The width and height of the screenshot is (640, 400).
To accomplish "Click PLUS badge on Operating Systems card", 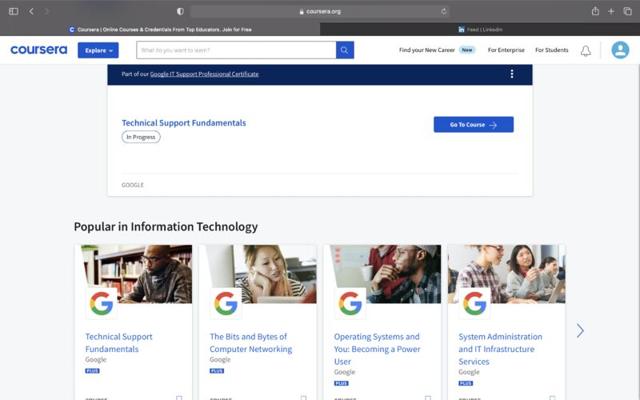I will [341, 383].
